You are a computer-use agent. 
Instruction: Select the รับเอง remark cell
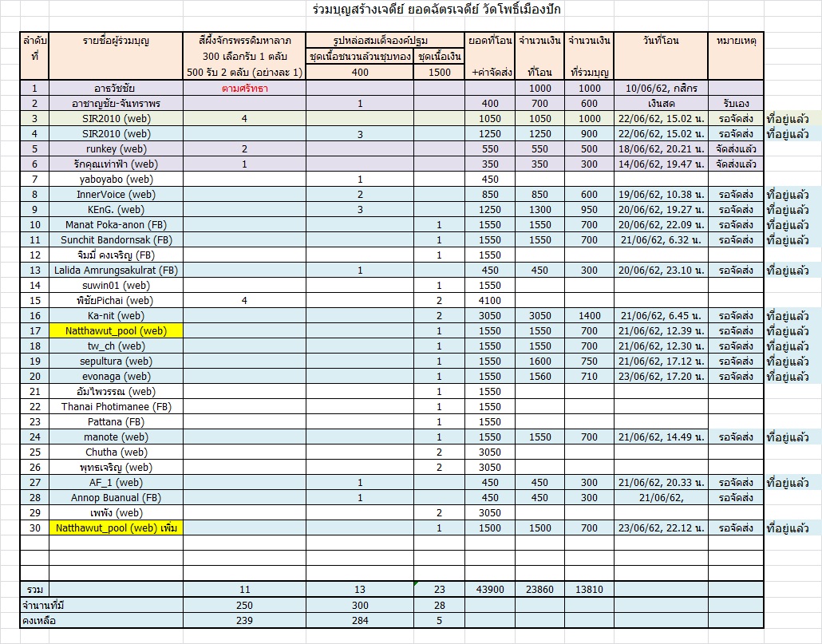pyautogui.click(x=736, y=104)
